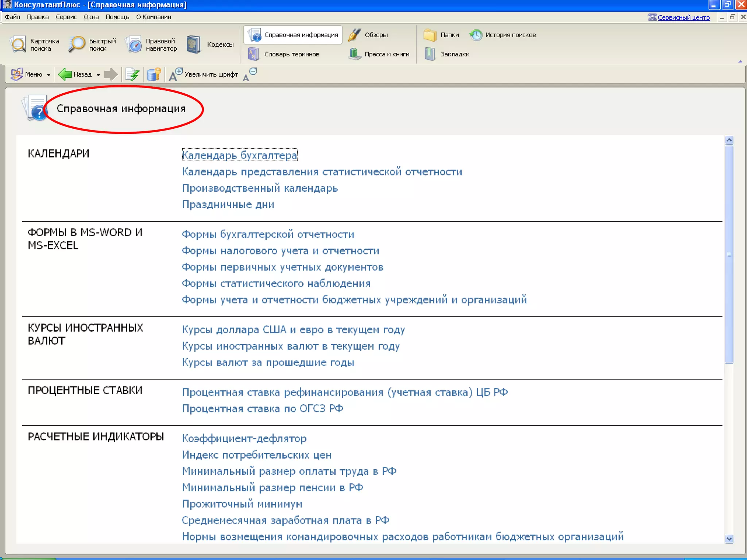747x560 pixels.
Task: Click the Сервисный центр link
Action: coord(683,17)
